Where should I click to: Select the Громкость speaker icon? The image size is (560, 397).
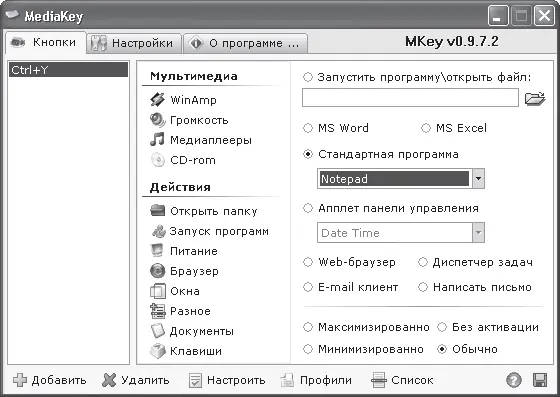pos(157,120)
